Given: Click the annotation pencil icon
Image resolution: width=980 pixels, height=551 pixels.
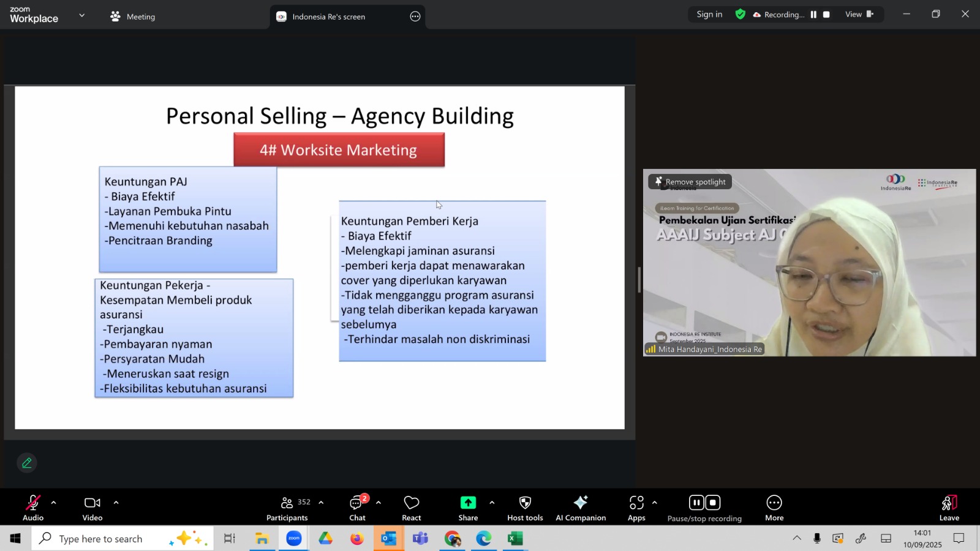Looking at the screenshot, I should click(x=27, y=463).
